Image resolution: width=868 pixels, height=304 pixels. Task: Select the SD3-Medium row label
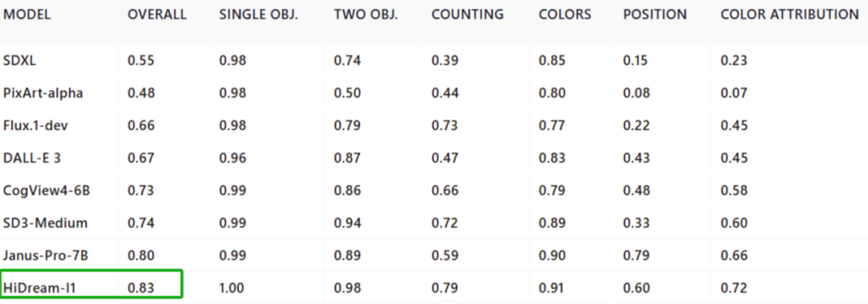coord(45,223)
